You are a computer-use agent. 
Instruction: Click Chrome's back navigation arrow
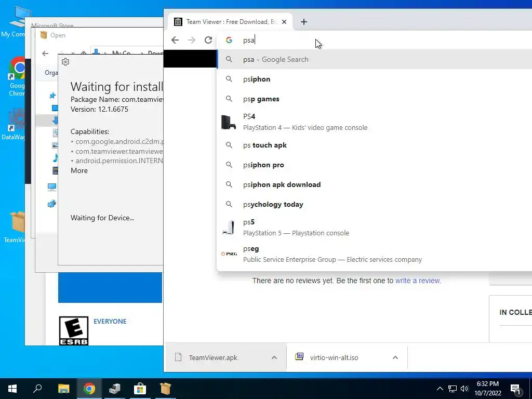[x=175, y=40]
